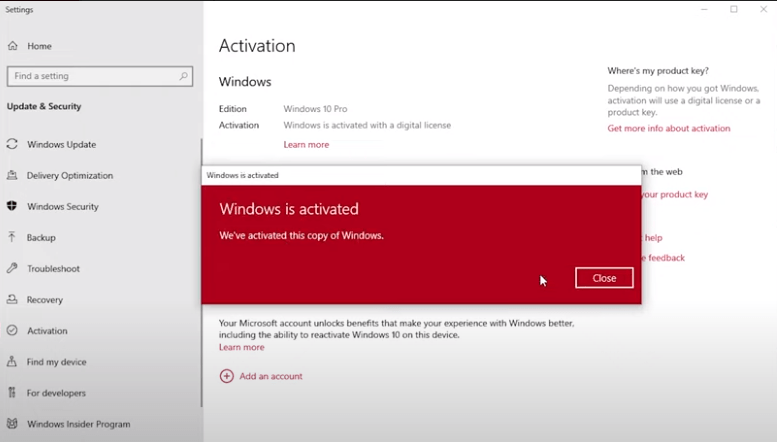This screenshot has width=777, height=442.
Task: Click Learn more about Microsoft account
Action: pos(242,347)
